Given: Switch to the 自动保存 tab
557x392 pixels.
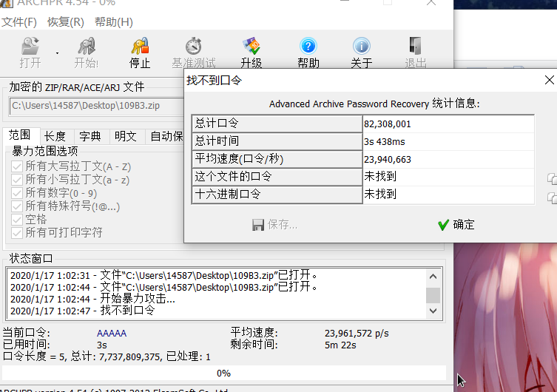Looking at the screenshot, I should click(166, 136).
